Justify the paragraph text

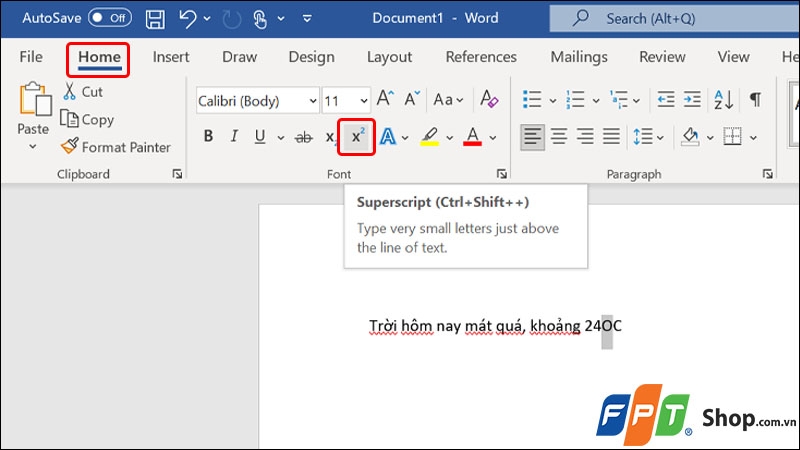pyautogui.click(x=611, y=137)
